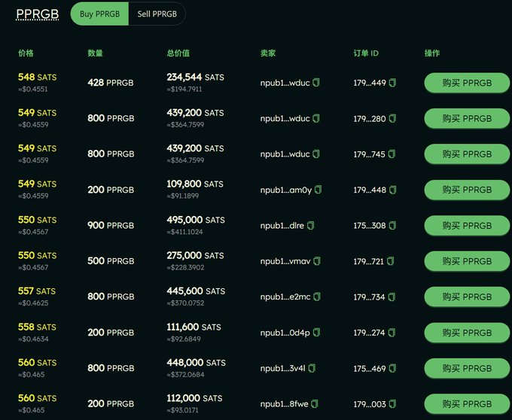Copy order ID 175...469
This screenshot has width=512, height=420.
click(x=392, y=368)
